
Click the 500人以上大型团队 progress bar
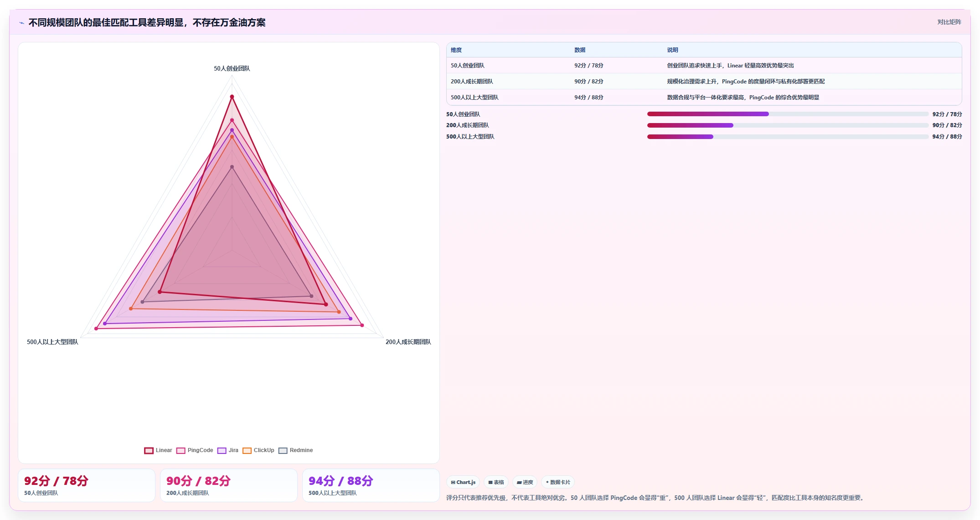click(x=788, y=137)
